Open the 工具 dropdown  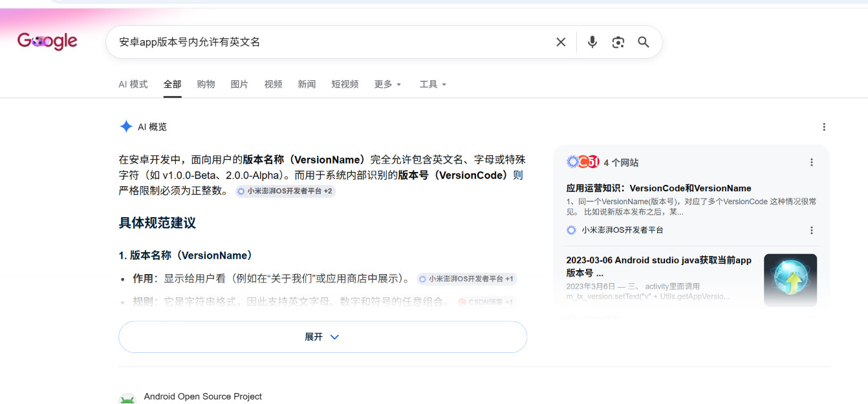[433, 84]
